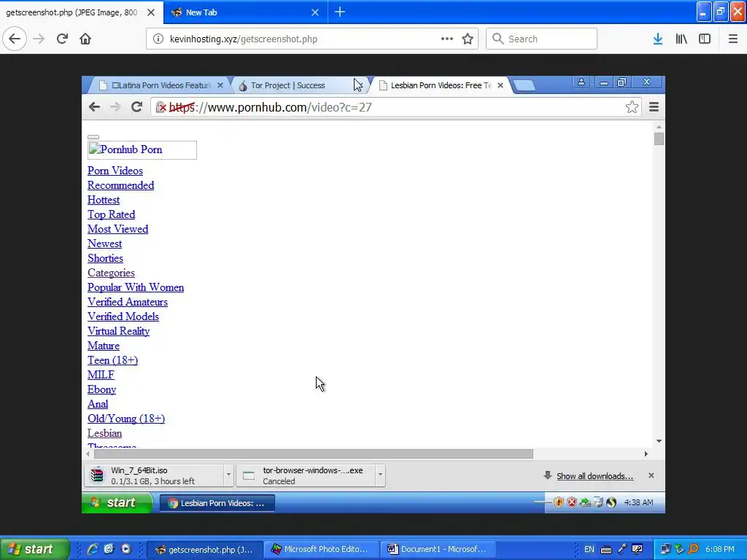The image size is (747, 560).
Task: Switch to Document1 - Microsoft Word taskbar item
Action: pyautogui.click(x=438, y=549)
